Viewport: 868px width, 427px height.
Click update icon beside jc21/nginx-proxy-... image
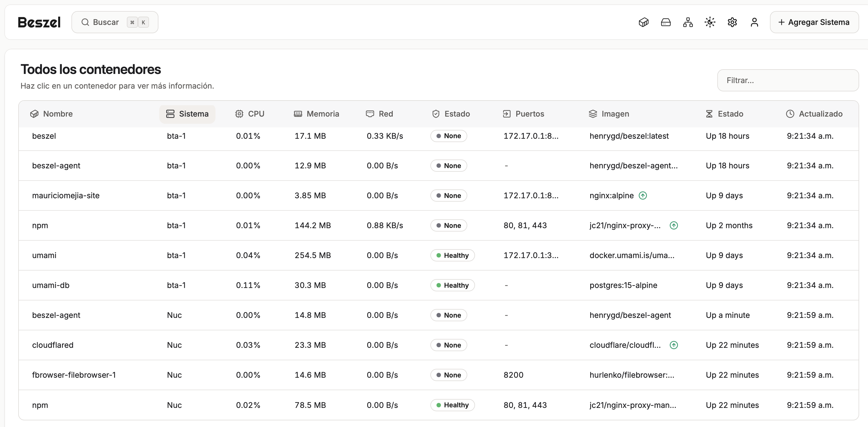[674, 225]
